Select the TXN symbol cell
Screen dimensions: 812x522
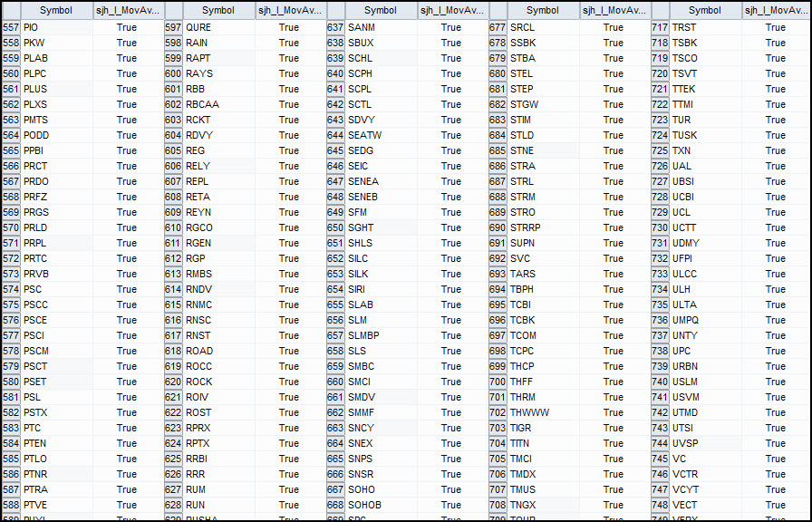(x=705, y=150)
